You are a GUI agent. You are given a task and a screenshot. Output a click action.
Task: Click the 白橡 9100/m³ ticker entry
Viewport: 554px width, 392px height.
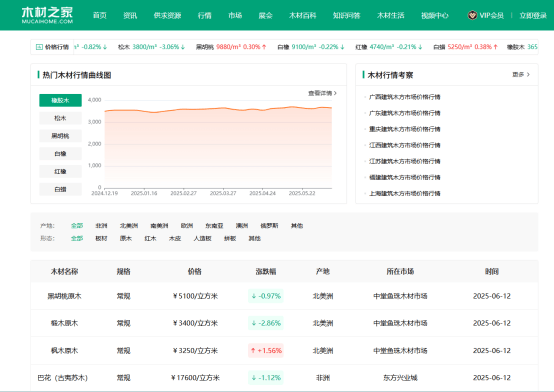coord(311,47)
